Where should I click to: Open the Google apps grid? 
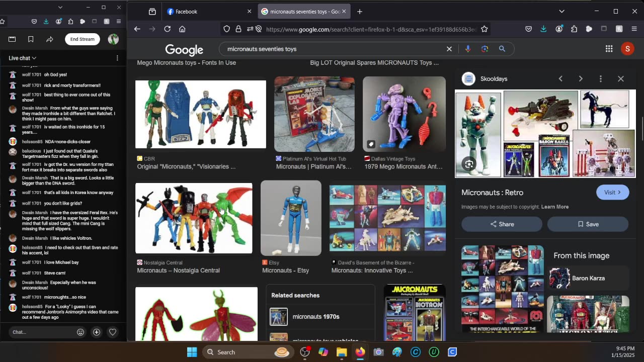click(x=609, y=49)
